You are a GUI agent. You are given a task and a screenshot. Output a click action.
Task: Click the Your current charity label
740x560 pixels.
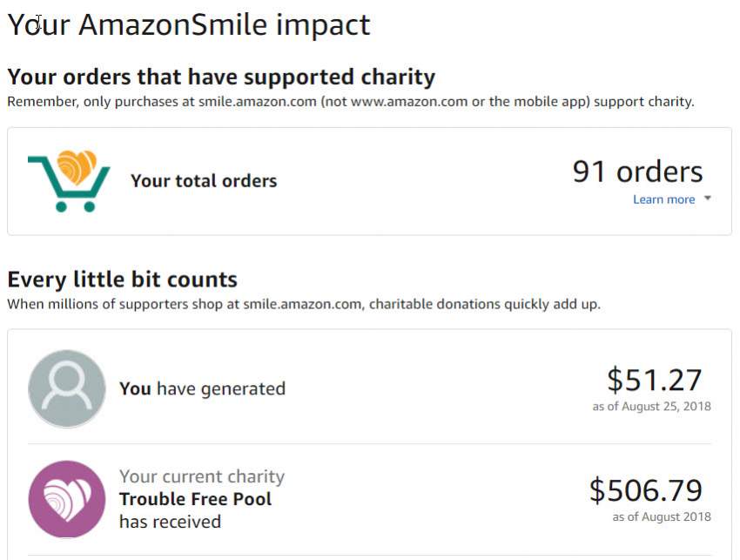pos(202,476)
